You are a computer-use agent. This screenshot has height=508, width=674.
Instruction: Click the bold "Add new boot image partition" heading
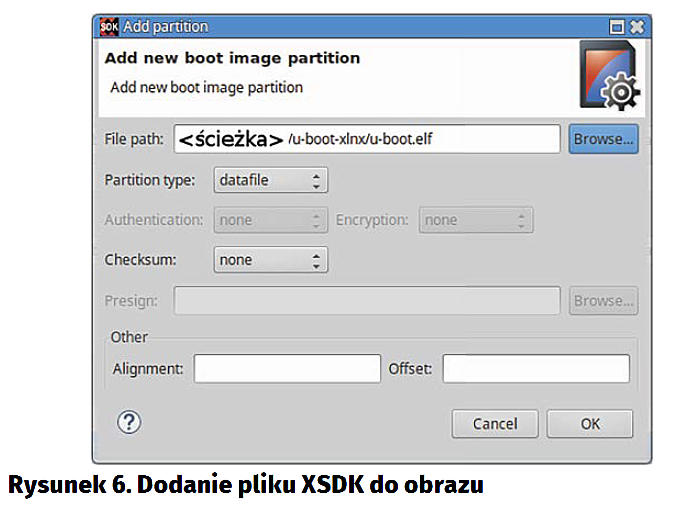click(x=232, y=58)
